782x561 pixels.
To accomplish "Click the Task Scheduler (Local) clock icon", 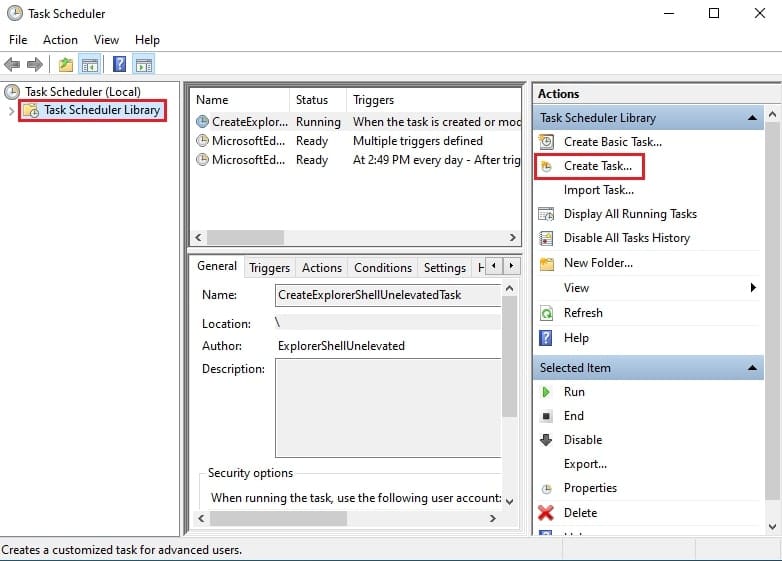I will (12, 92).
